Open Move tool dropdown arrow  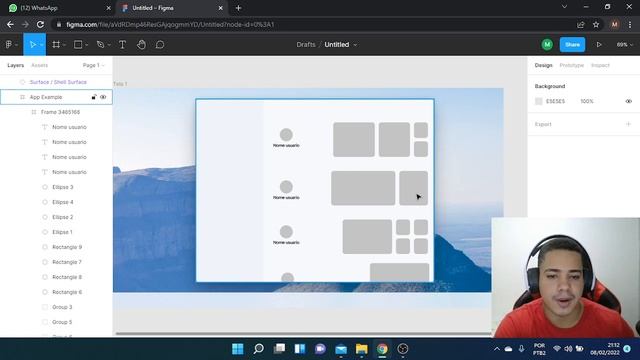click(42, 45)
